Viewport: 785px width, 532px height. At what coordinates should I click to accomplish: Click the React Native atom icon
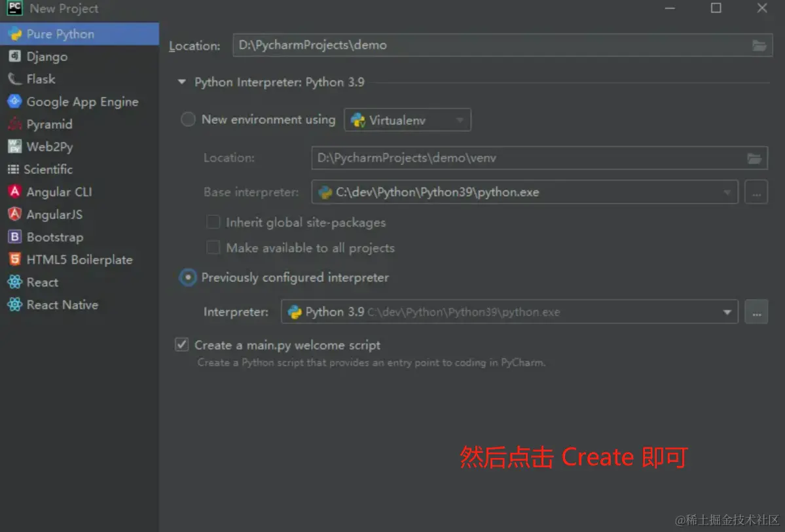point(14,304)
